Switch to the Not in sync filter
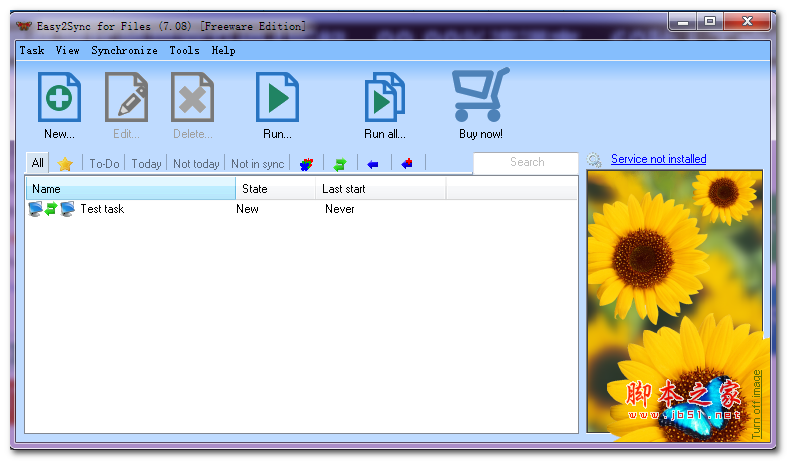 (x=257, y=164)
